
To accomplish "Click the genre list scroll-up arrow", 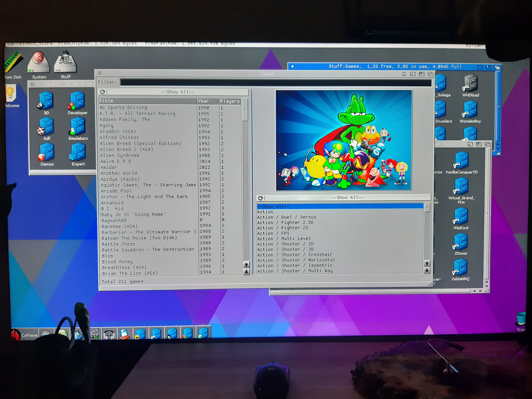I will coord(427,264).
